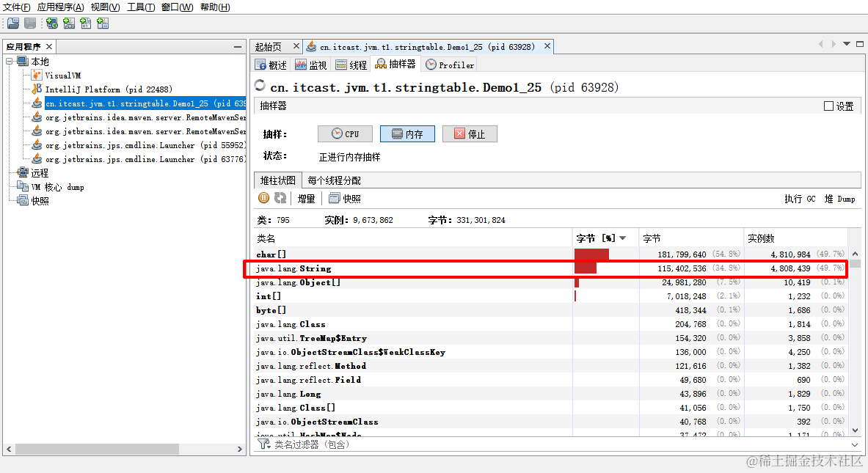Image resolution: width=868 pixels, height=473 pixels.
Task: Click the refresh icon next to pause
Action: 280,198
